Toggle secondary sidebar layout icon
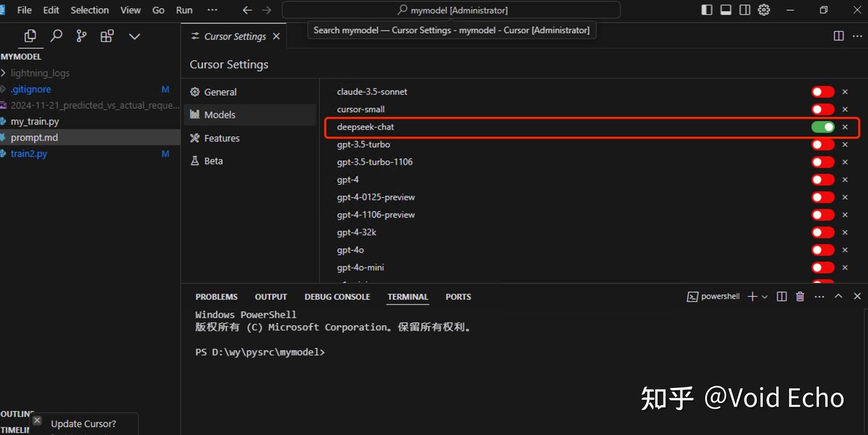Image resolution: width=868 pixels, height=435 pixels. 745,10
